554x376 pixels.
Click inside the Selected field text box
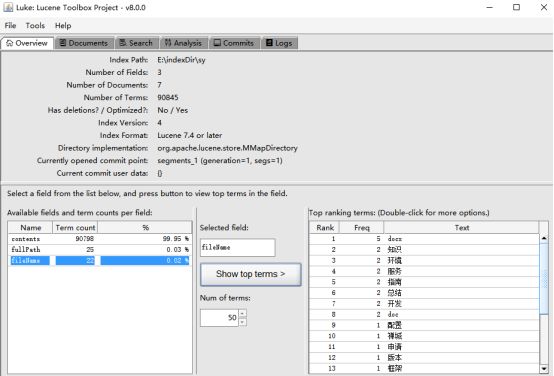coord(237,247)
